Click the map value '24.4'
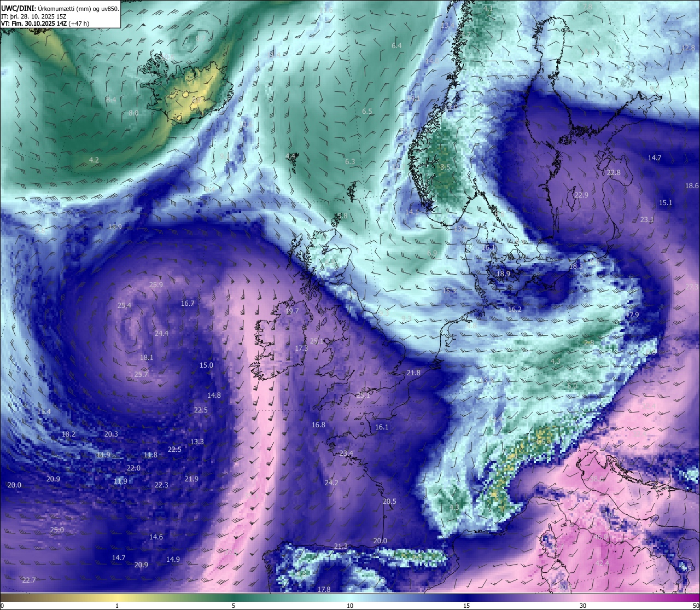Viewport: 700px width, 610px height. tap(161, 333)
